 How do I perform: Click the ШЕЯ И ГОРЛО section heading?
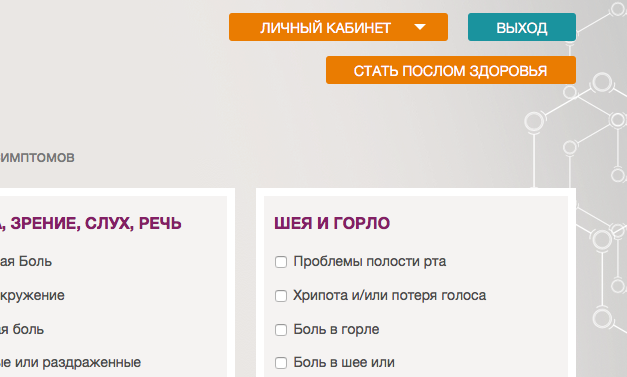coord(332,223)
